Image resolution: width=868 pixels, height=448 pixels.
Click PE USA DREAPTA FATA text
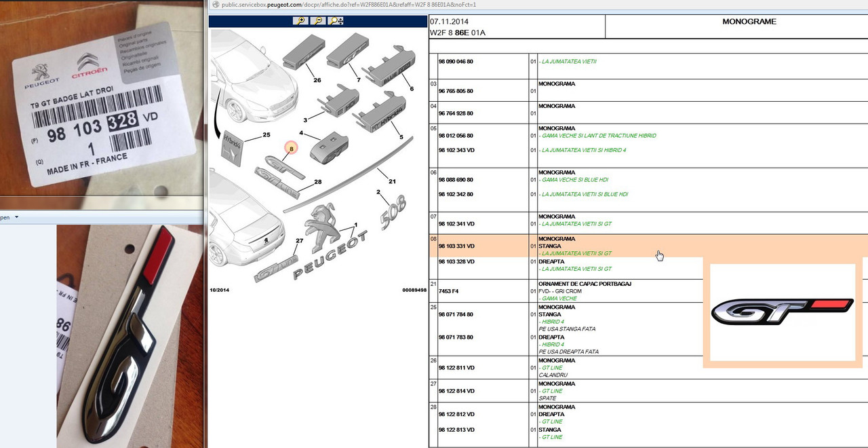[568, 352]
